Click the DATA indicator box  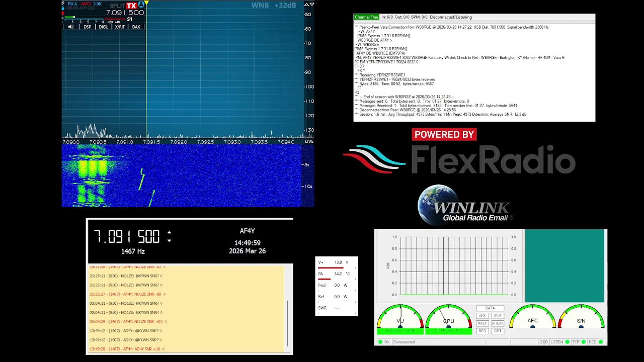[x=490, y=308]
